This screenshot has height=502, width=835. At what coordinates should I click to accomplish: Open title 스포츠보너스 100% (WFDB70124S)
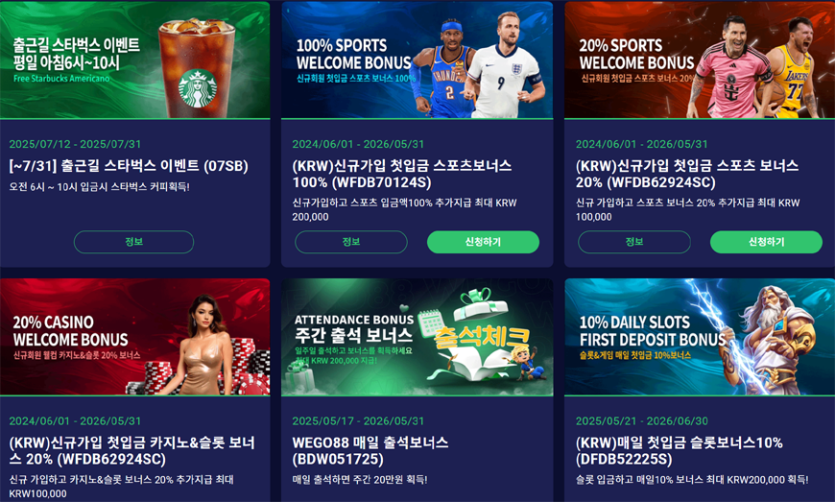[x=402, y=174]
